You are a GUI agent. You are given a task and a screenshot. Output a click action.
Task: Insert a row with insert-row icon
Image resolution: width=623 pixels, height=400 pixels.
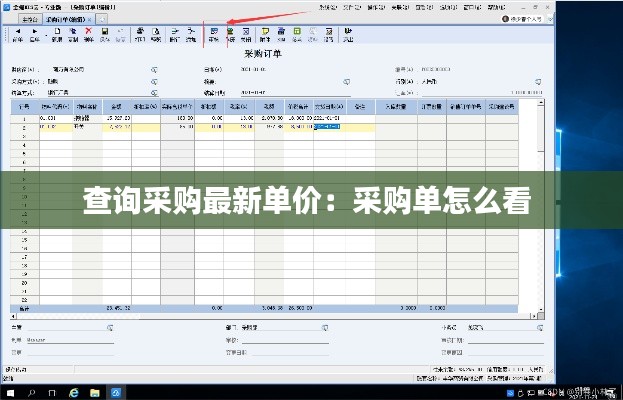pyautogui.click(x=175, y=35)
